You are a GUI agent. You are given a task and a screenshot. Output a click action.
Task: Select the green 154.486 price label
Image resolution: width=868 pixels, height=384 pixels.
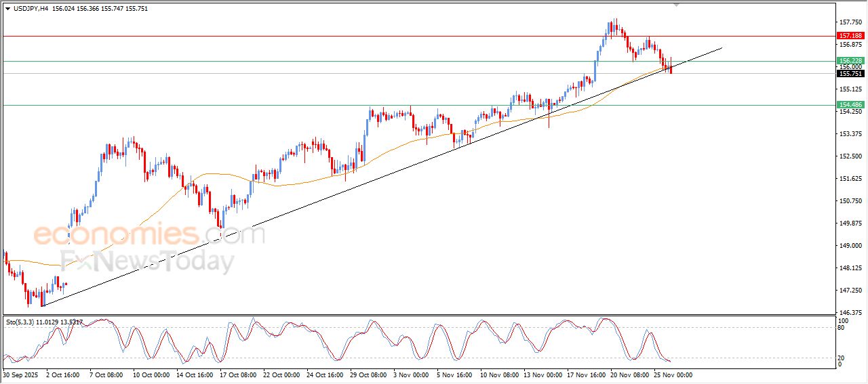[850, 105]
